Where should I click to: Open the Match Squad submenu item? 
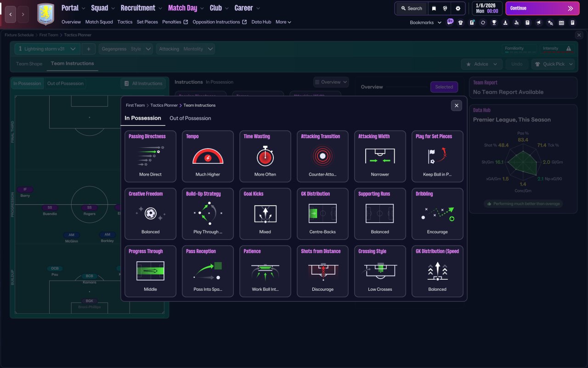click(x=99, y=22)
